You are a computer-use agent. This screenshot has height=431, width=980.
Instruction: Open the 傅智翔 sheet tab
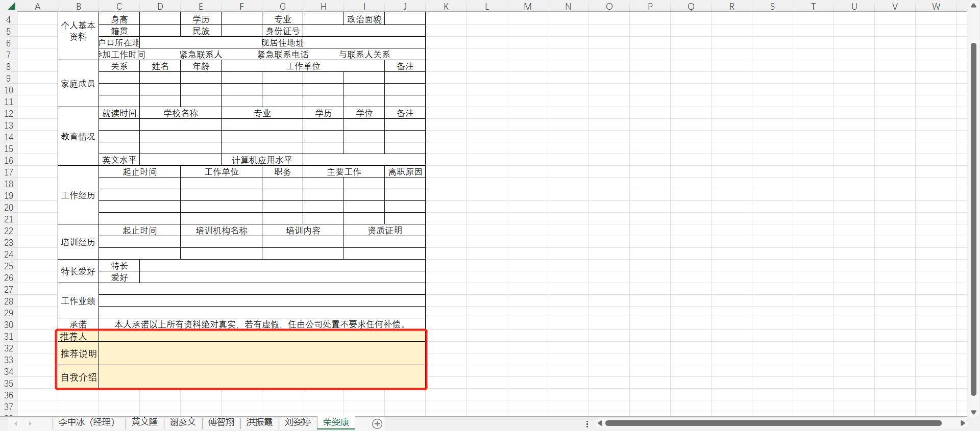[221, 422]
